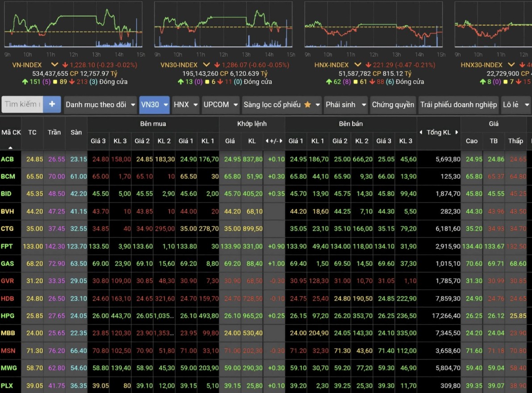Expand the UPCOM dropdown
Image resolution: width=532 pixels, height=393 pixels.
(220, 105)
